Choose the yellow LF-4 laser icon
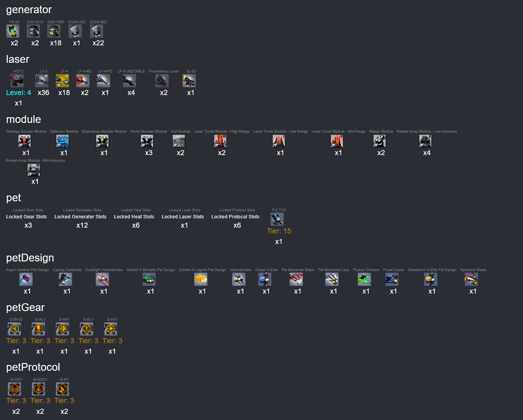523x420 pixels. pos(62,81)
